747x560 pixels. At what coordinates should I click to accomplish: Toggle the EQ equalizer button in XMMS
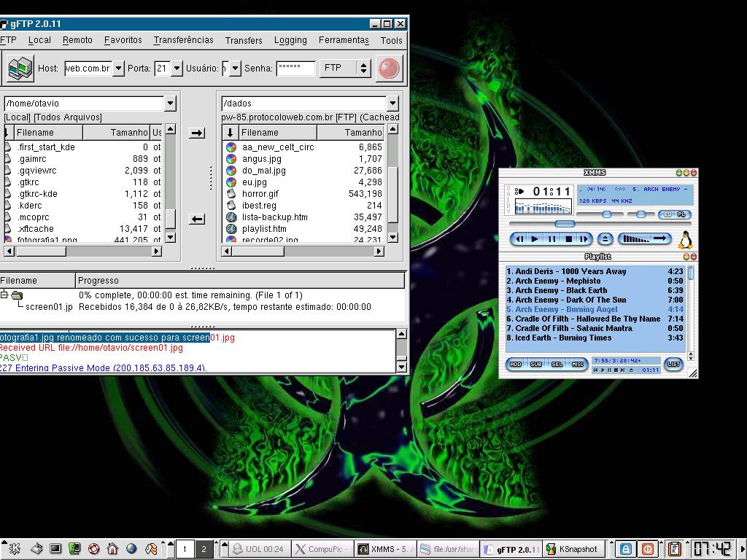[x=668, y=214]
